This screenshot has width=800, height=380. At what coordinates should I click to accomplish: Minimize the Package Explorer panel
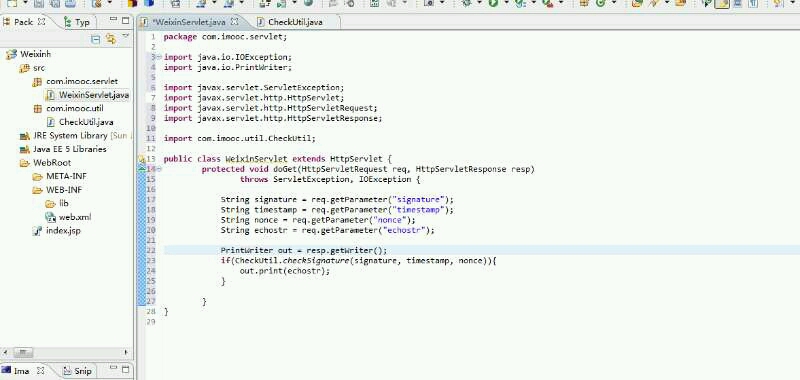pyautogui.click(x=114, y=20)
